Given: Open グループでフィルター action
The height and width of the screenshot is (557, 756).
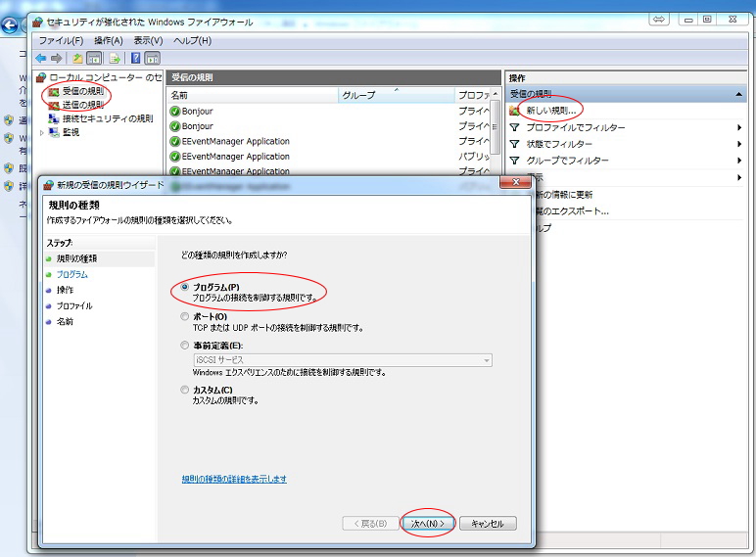Looking at the screenshot, I should [567, 161].
